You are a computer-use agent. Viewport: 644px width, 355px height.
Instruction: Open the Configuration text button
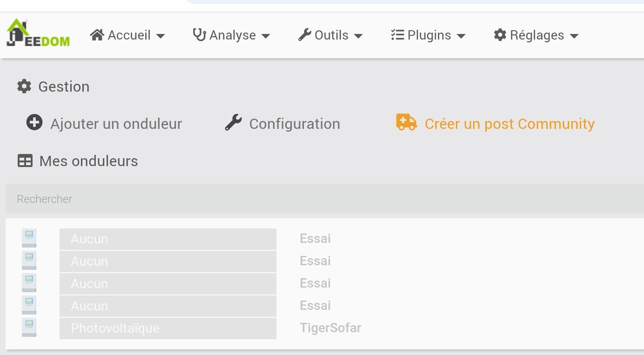click(x=295, y=124)
